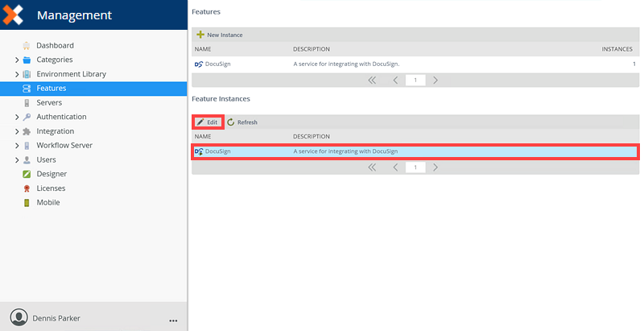Open the Licenses section

[x=51, y=188]
